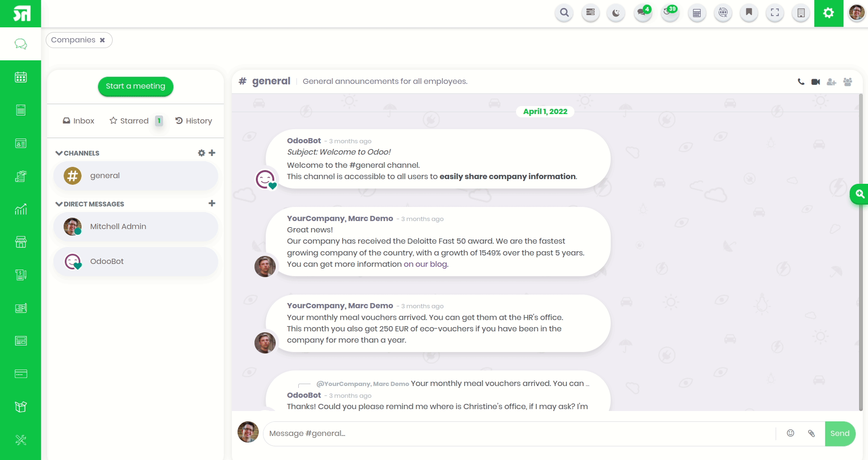
Task: Open the sidebar app with Gantt board icon
Action: (21, 308)
